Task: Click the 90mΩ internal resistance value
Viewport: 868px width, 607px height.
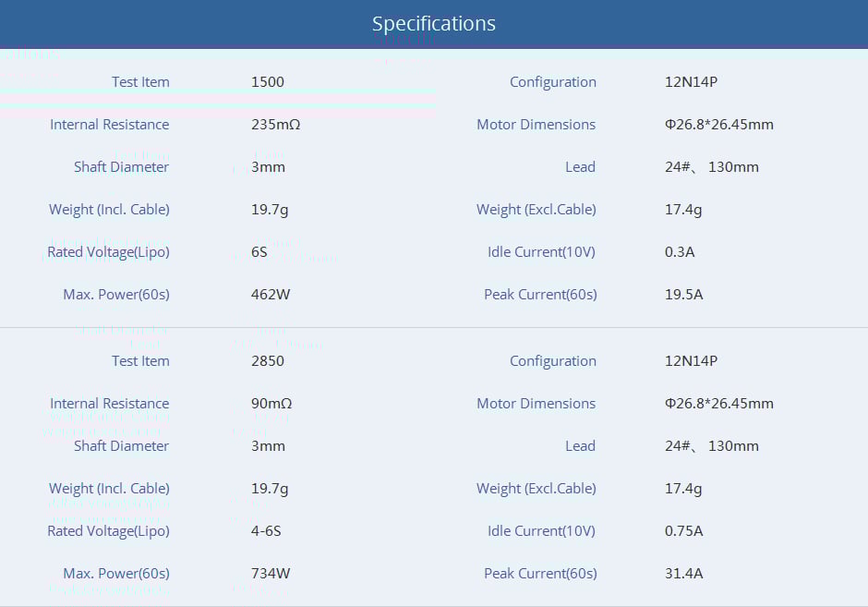Action: pos(271,404)
